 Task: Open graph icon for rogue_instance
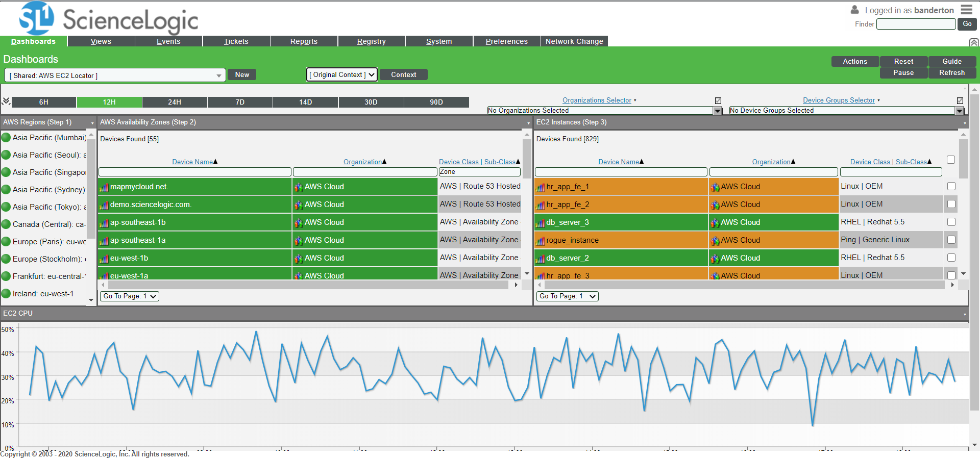pos(541,241)
